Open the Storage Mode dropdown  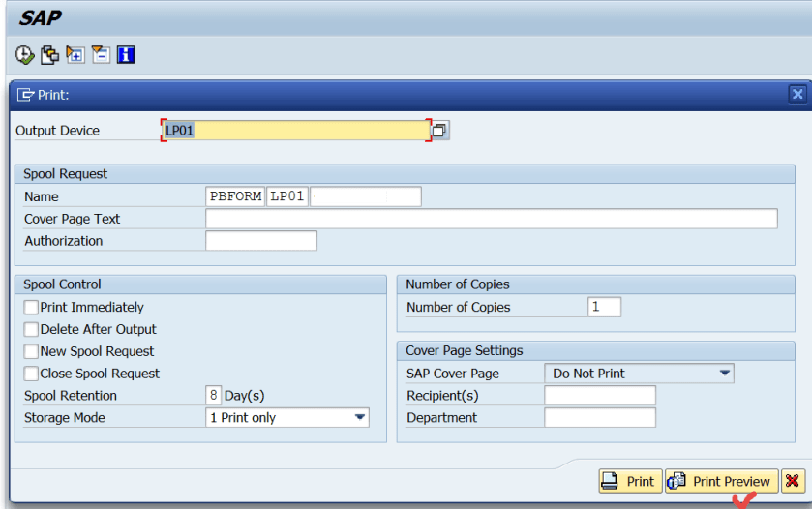pyautogui.click(x=359, y=417)
